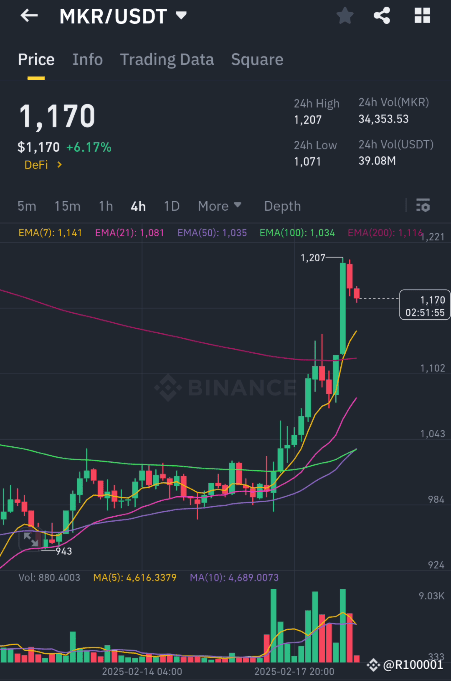Tap the EMA(200) indicator label

tap(385, 233)
